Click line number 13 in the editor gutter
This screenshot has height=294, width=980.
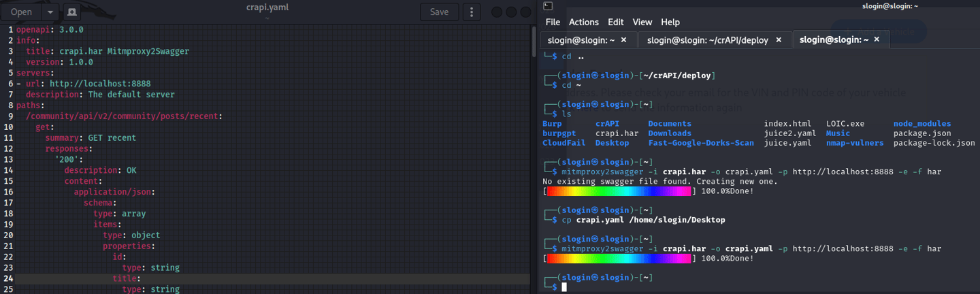point(8,159)
